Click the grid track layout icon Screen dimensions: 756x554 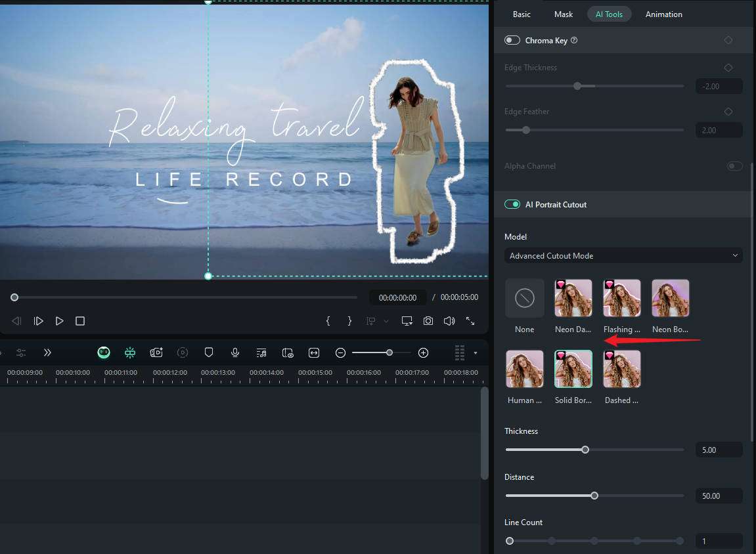click(460, 352)
